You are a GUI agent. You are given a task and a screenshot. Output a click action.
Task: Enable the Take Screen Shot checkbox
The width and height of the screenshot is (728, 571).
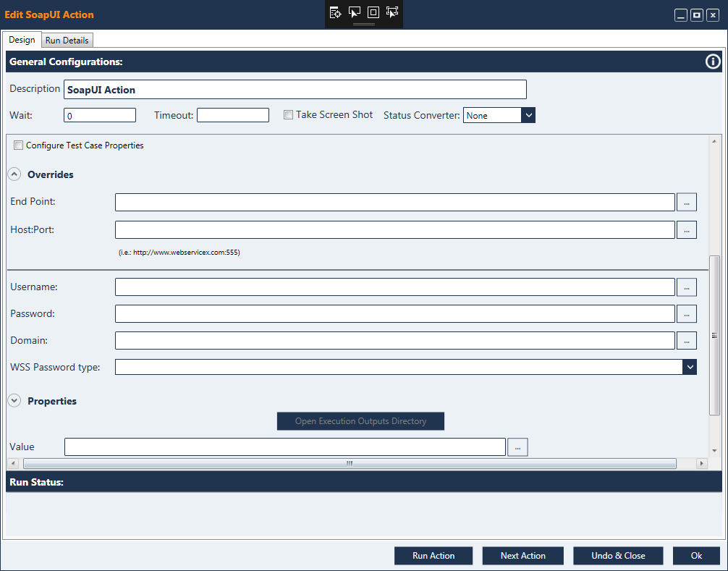click(288, 114)
